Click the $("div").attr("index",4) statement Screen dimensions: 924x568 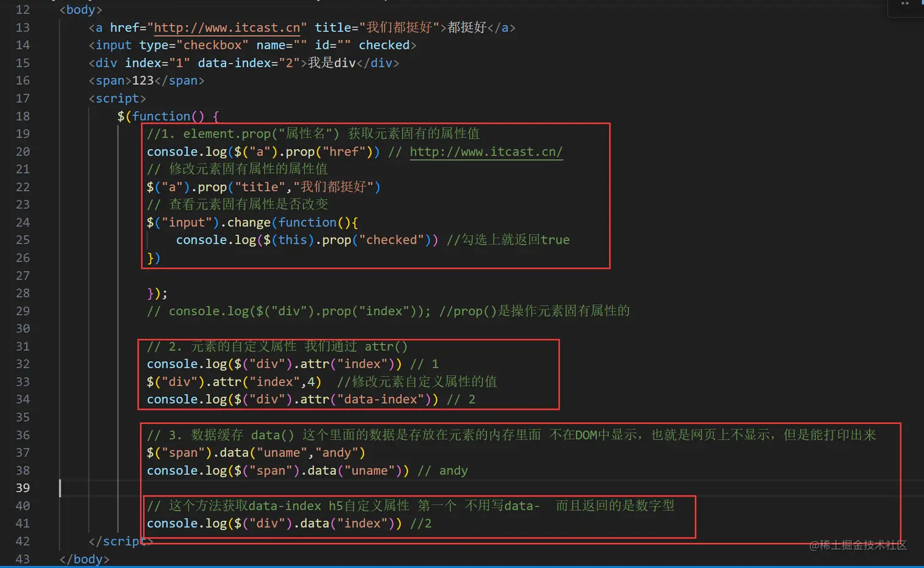point(234,382)
